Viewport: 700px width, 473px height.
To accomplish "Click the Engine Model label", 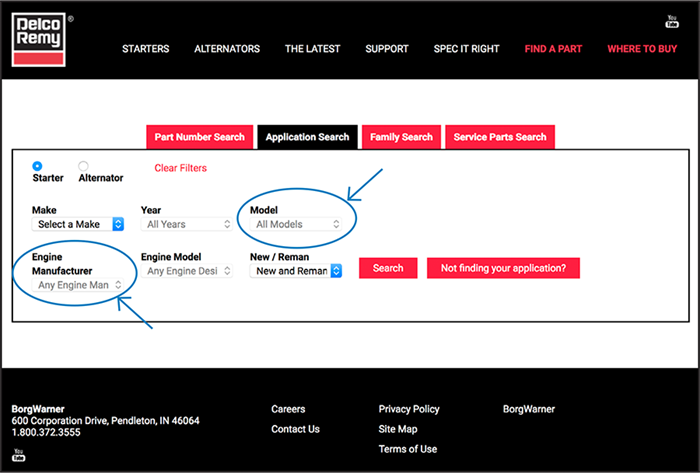I will (x=171, y=257).
